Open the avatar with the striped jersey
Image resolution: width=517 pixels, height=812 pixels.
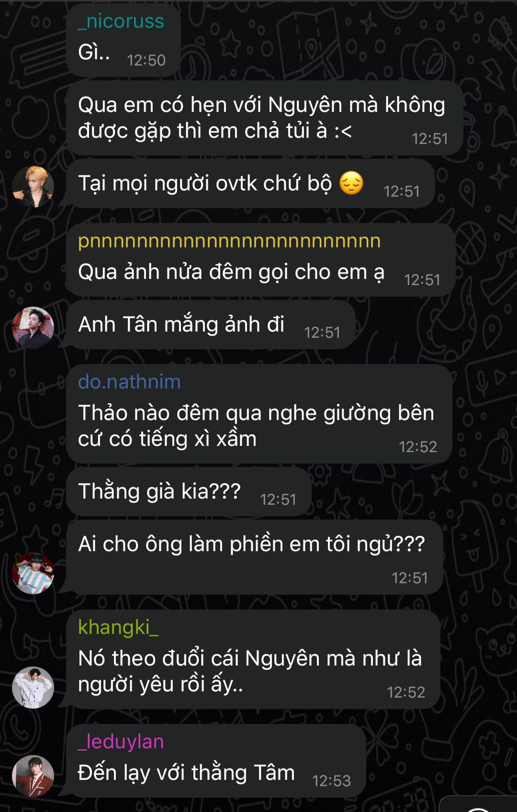[33, 573]
